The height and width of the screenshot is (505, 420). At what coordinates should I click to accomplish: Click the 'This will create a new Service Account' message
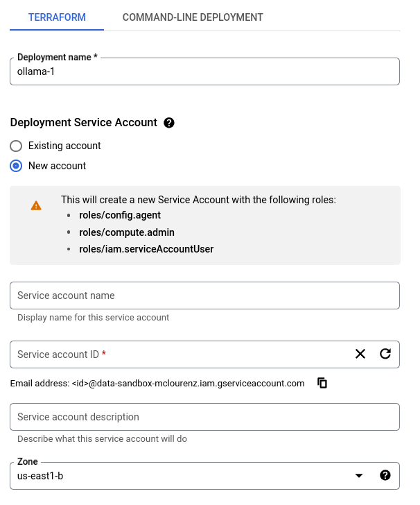199,200
